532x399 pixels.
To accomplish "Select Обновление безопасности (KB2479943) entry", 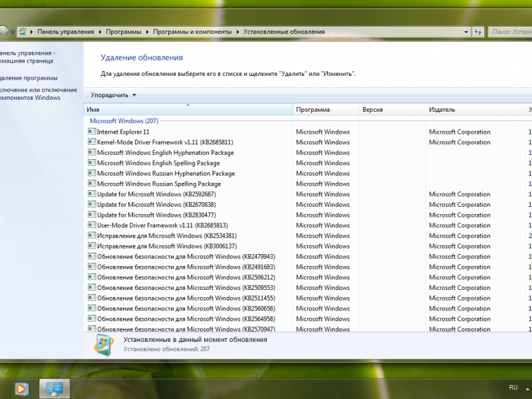I will click(186, 257).
